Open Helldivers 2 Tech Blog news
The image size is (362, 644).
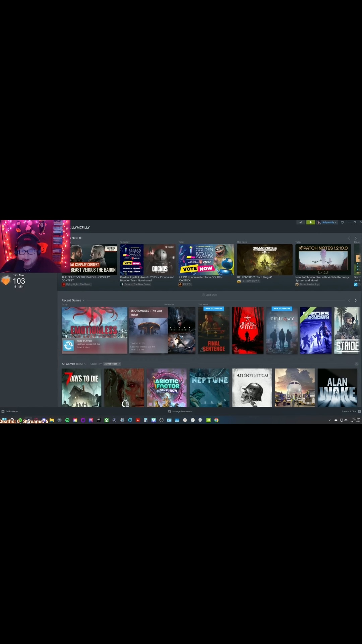pos(265,260)
